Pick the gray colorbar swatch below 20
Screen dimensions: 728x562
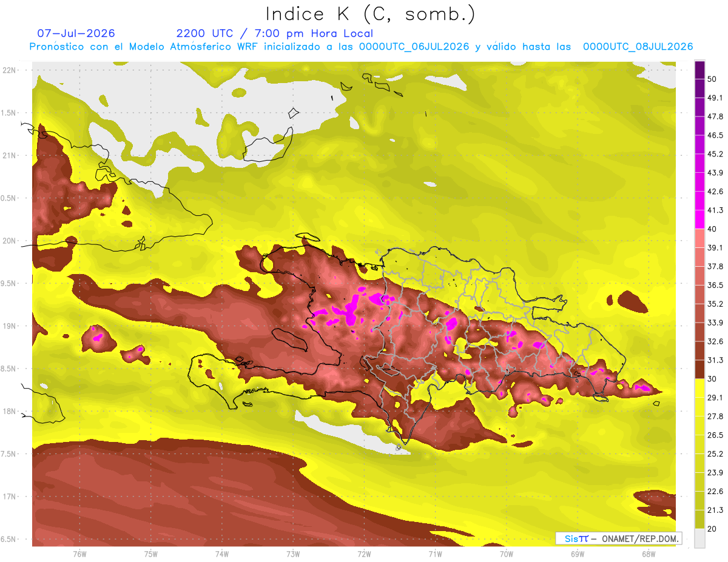[699, 538]
